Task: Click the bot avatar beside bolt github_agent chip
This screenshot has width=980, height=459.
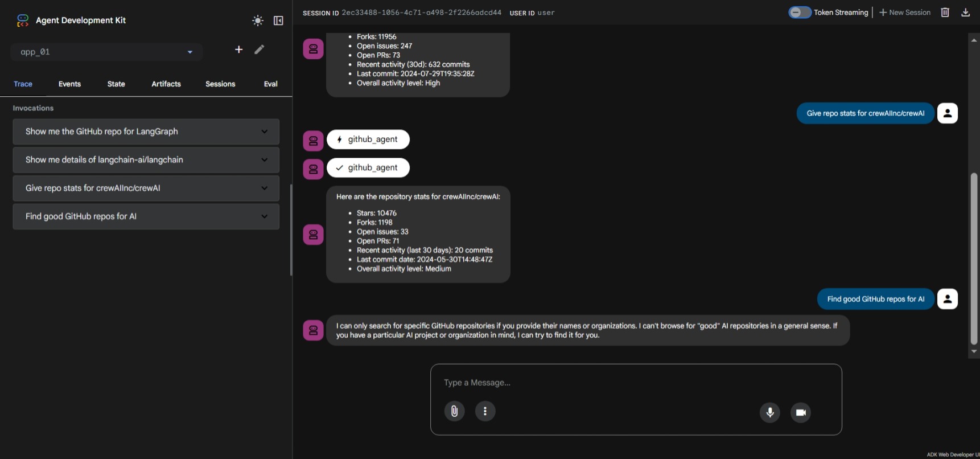Action: tap(313, 141)
